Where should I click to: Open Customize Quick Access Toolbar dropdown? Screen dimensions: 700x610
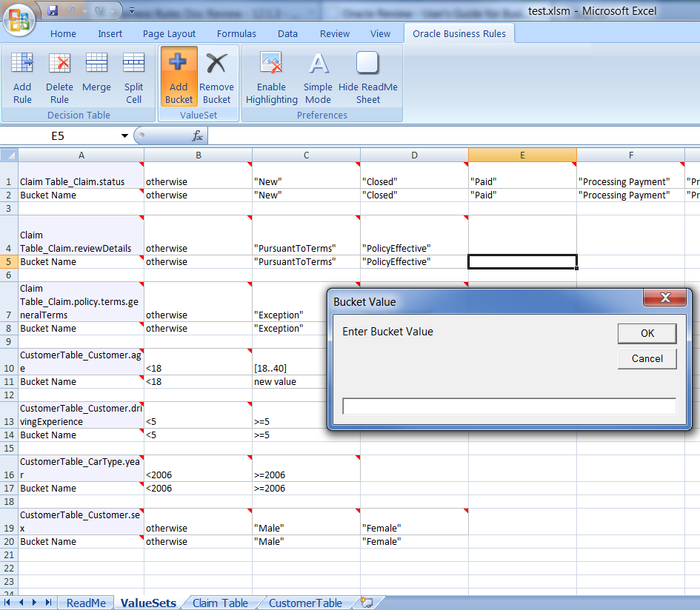132,10
